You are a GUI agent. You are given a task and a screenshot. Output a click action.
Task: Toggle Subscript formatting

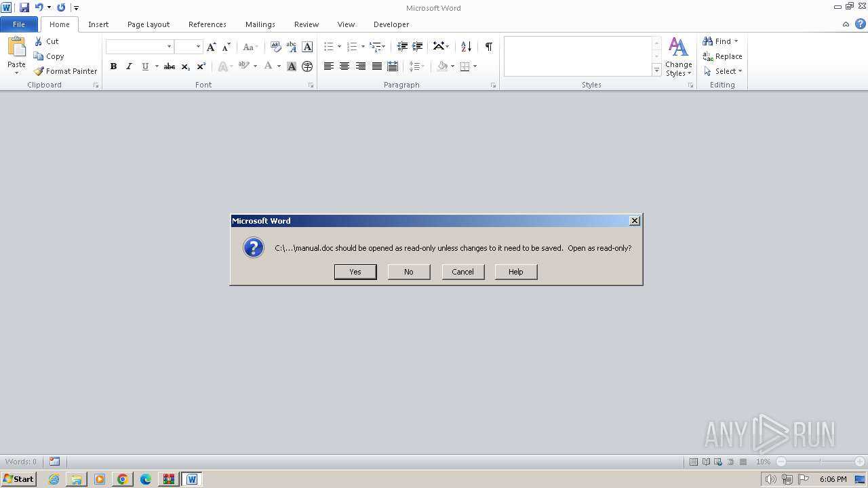coord(185,66)
